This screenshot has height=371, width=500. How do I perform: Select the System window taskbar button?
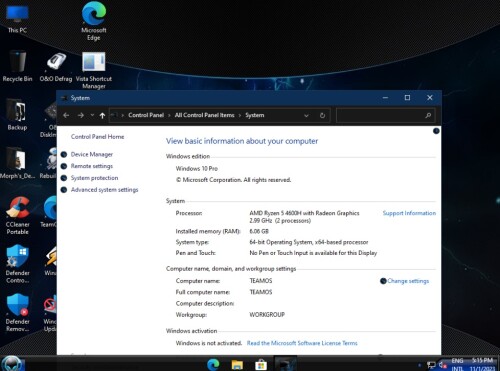pyautogui.click(x=286, y=364)
